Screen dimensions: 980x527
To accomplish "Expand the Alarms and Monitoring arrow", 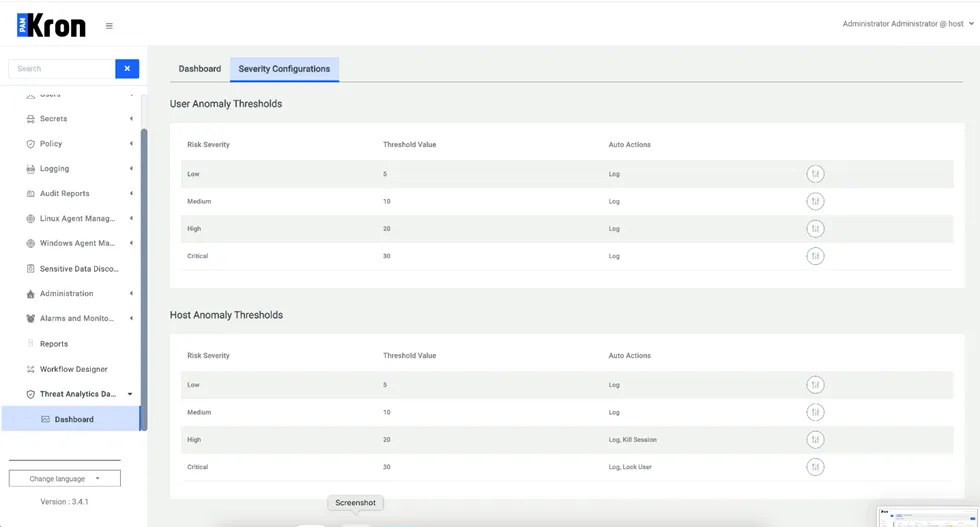I will (x=131, y=318).
